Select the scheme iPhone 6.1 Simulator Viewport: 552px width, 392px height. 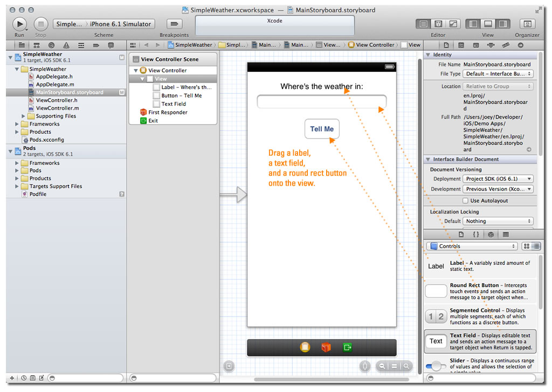coord(120,24)
